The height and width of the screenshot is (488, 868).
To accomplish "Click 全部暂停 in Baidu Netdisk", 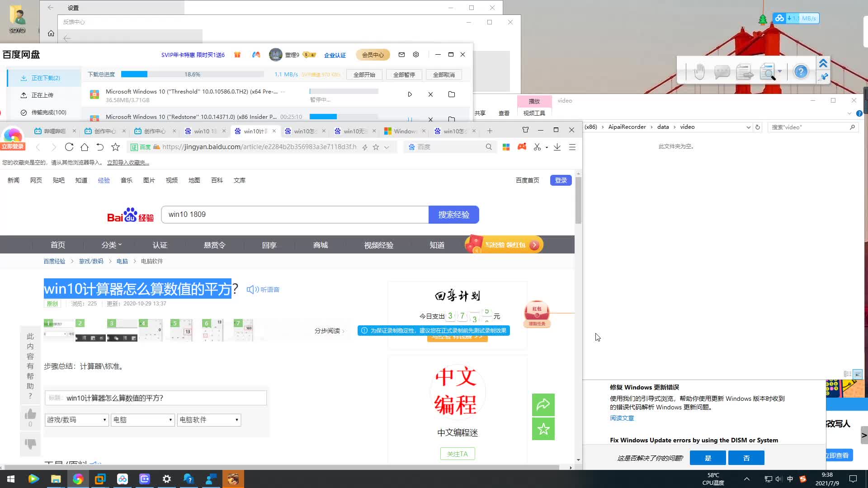I will point(404,75).
